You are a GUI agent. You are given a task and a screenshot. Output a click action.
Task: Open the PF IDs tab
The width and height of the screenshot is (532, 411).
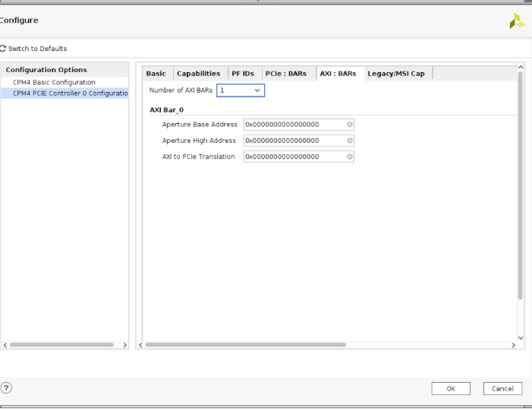243,74
